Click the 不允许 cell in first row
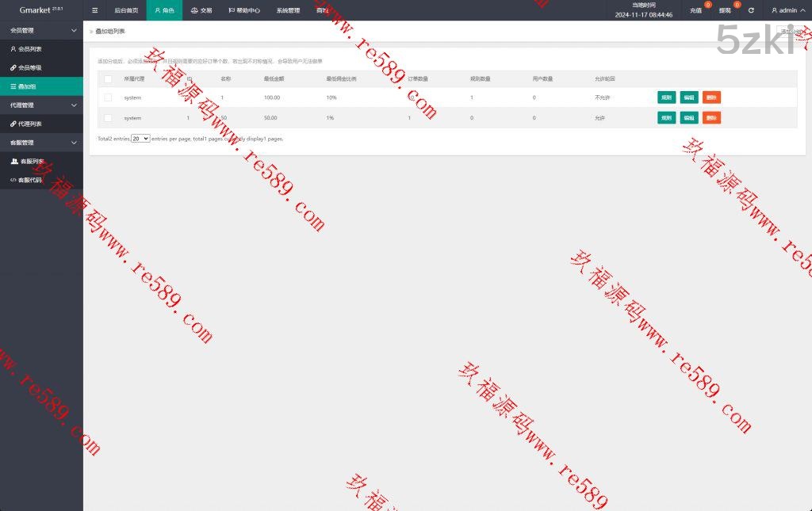The height and width of the screenshot is (511, 812). 603,97
